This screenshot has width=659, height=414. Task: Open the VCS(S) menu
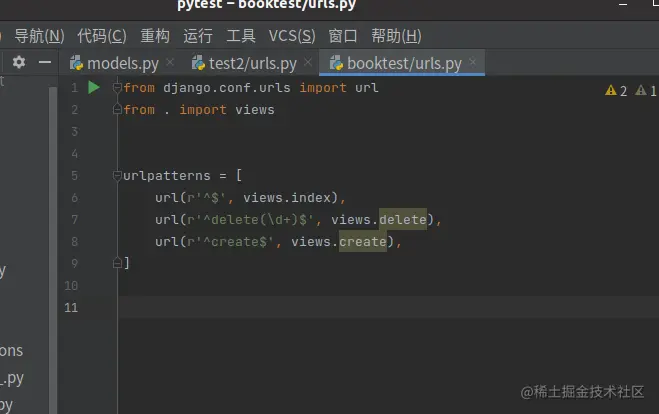tap(292, 36)
